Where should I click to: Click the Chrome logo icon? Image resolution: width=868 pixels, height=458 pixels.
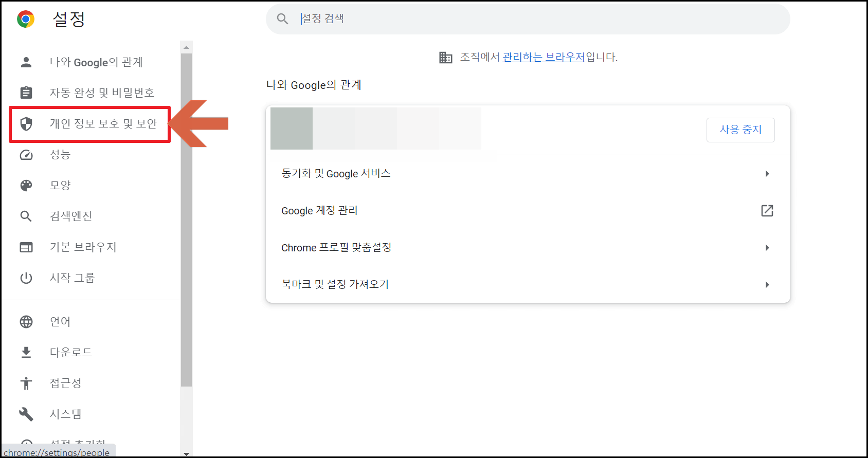pos(26,19)
